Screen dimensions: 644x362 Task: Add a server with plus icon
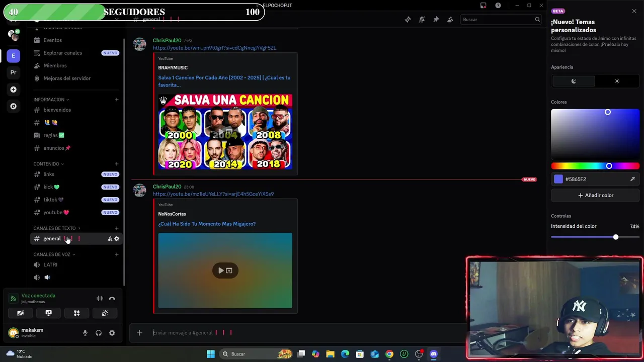(x=14, y=89)
